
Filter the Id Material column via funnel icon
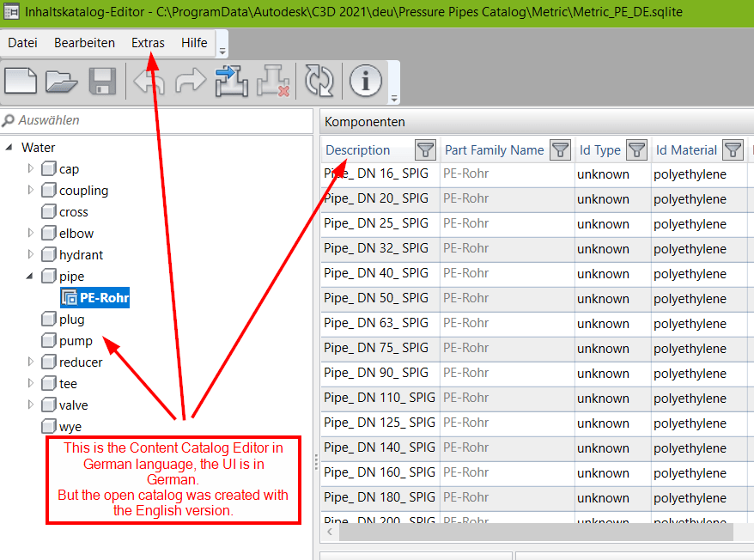tap(733, 150)
